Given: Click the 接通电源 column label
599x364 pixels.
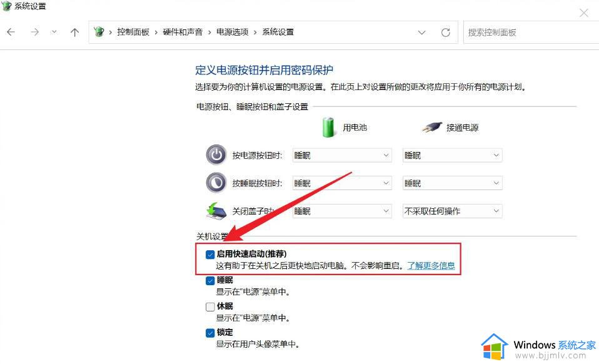Looking at the screenshot, I should [x=462, y=128].
